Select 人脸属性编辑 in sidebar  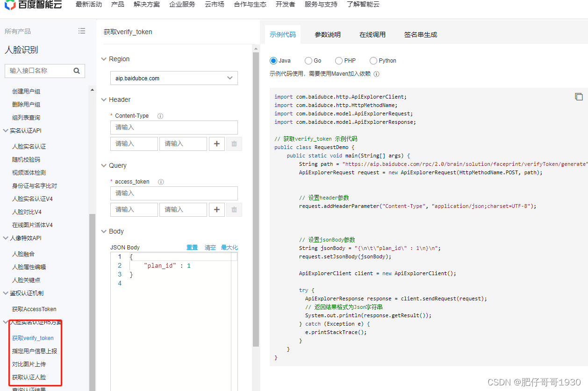29,267
